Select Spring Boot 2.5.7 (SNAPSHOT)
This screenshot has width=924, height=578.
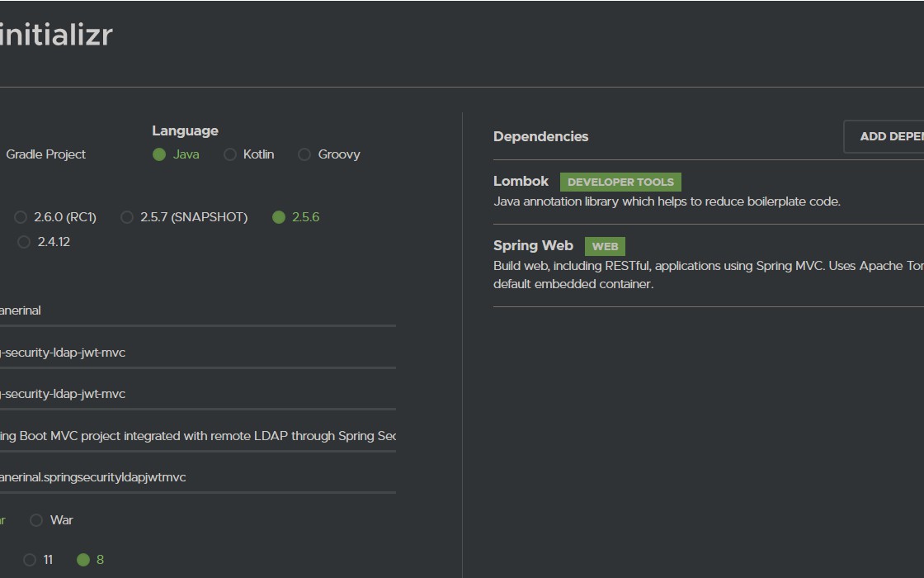(x=127, y=217)
